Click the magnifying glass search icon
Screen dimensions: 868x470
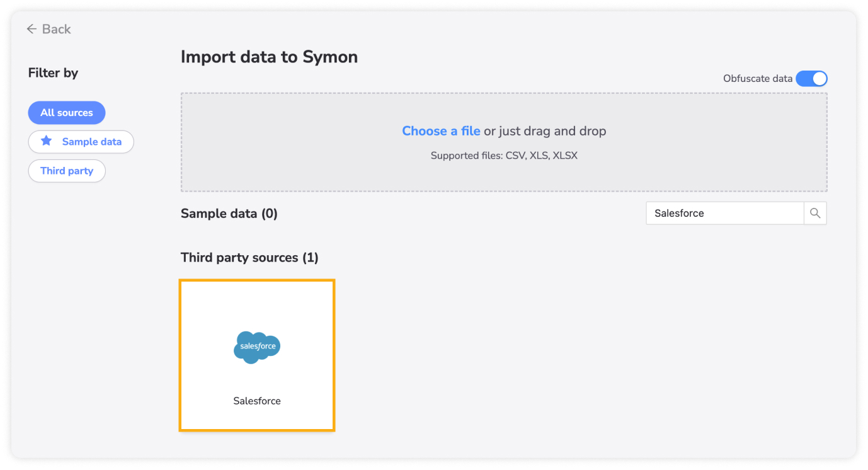[815, 213]
